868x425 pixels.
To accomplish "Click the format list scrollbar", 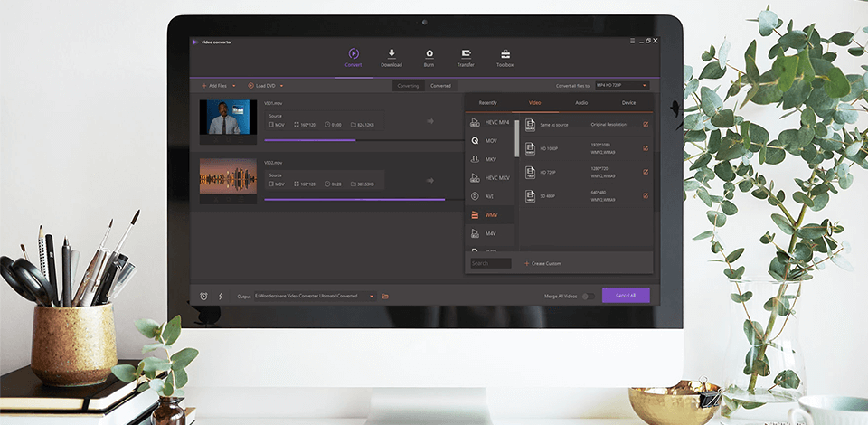I will click(x=517, y=138).
